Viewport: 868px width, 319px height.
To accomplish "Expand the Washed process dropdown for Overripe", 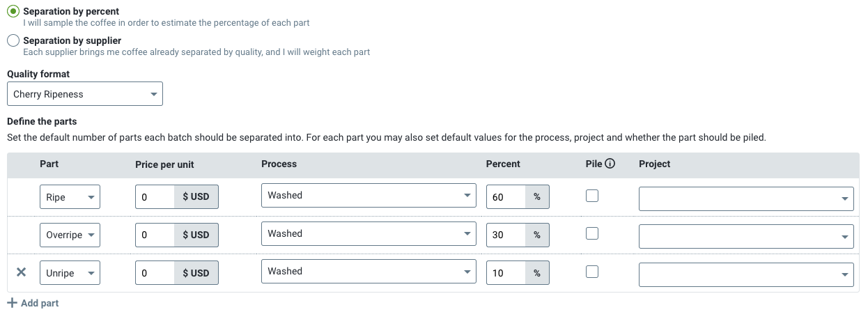I will (x=369, y=233).
